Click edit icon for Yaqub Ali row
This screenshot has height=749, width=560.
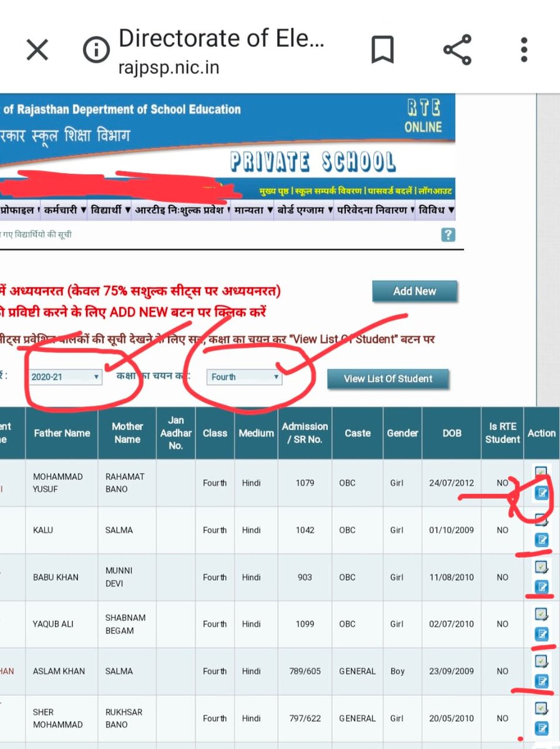(x=542, y=634)
